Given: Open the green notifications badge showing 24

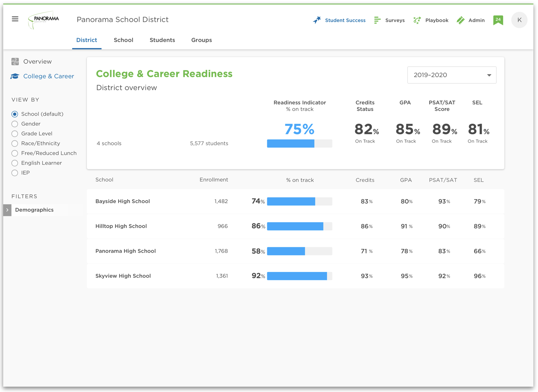Looking at the screenshot, I should coord(498,20).
